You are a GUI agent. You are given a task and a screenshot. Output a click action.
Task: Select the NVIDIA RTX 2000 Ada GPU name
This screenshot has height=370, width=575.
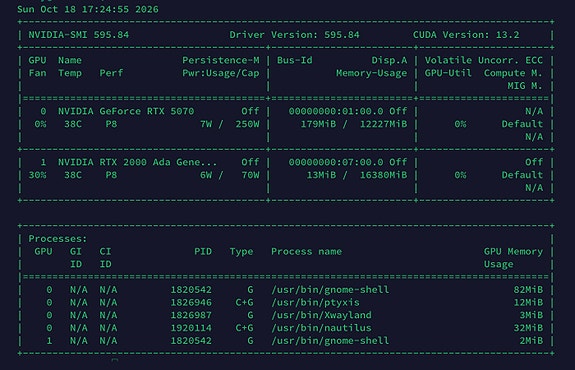(138, 162)
